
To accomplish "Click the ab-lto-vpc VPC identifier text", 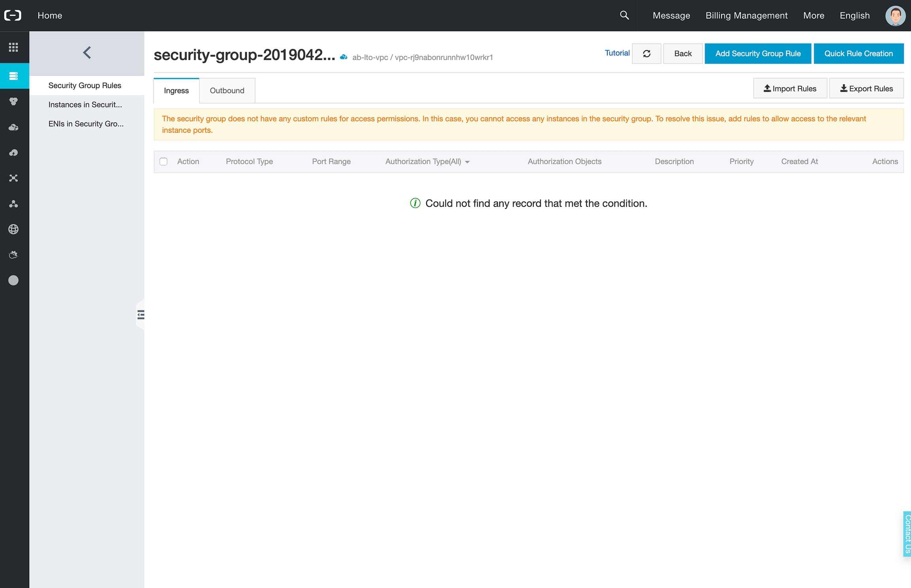I will (x=422, y=57).
